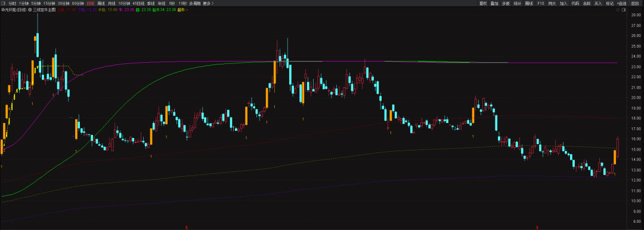Click the 下轨 lower band value
The image size is (644, 230).
[87, 10]
